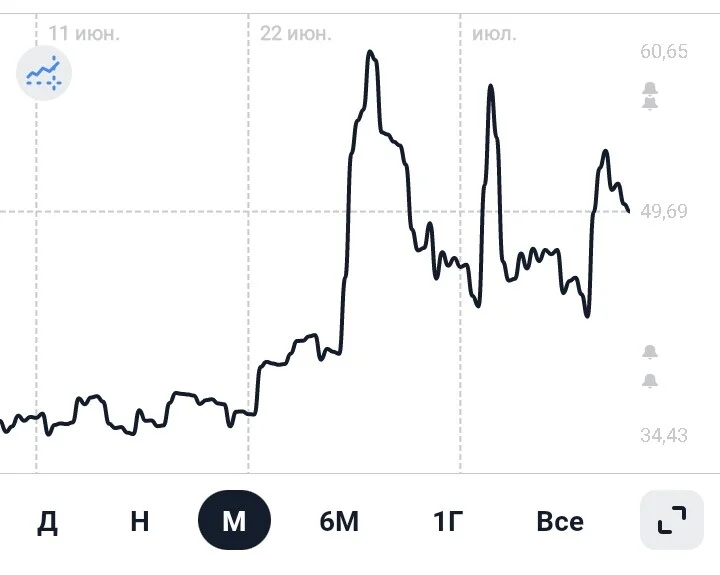Screen dimensions: 720x575
Task: Show the Все full history period
Action: (560, 521)
